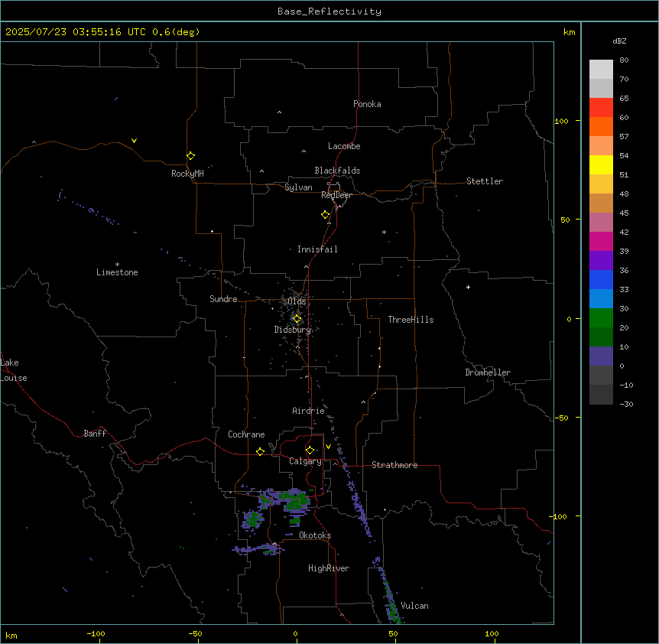
Task: Click the Ponoka city label
Action: (367, 104)
